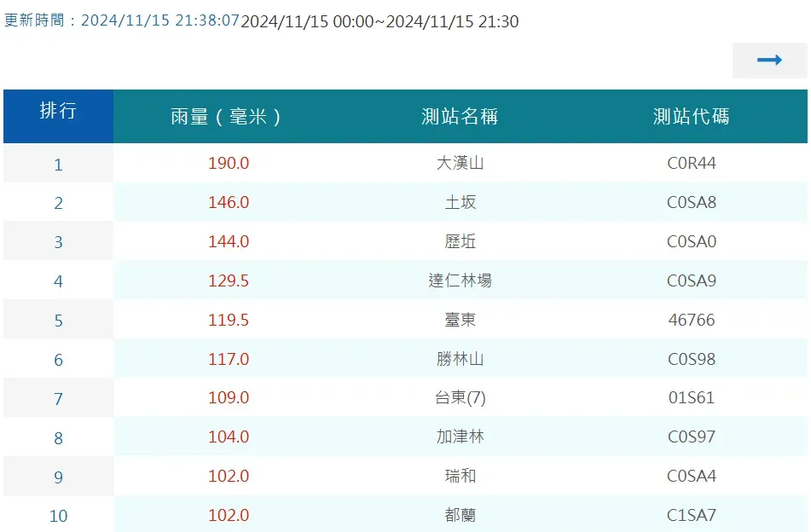This screenshot has height=532, width=811.
Task: Click rainfall value for 瑞和 station
Action: tap(229, 477)
